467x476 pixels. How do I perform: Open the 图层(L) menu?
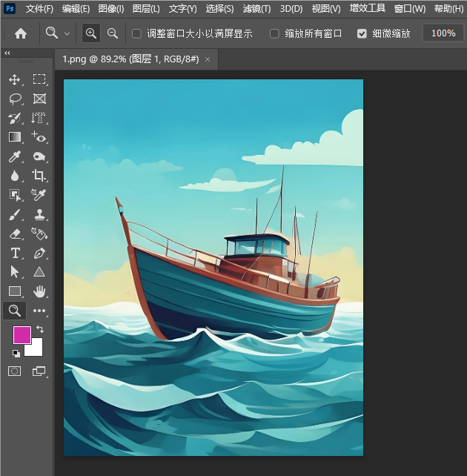(x=146, y=9)
